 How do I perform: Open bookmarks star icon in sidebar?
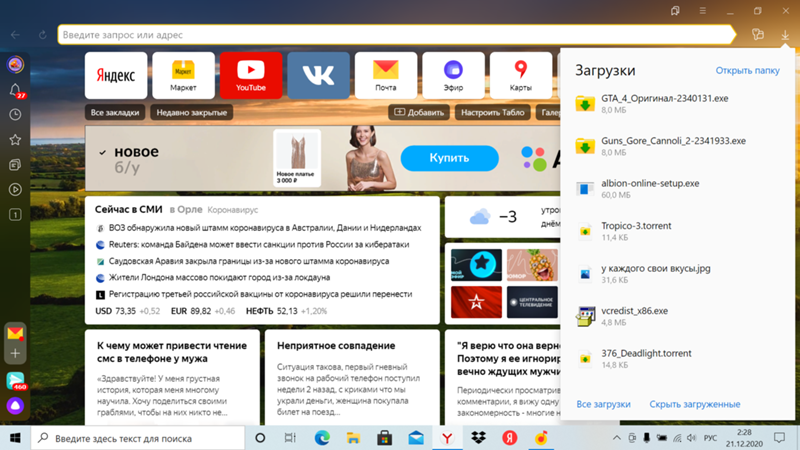(x=15, y=139)
